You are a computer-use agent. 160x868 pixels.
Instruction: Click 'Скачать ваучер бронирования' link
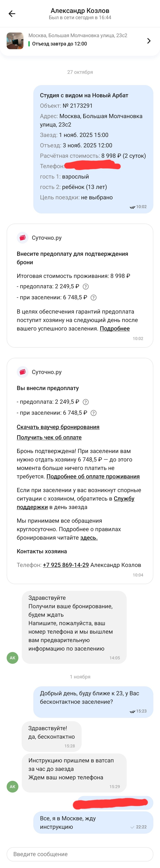click(x=58, y=427)
